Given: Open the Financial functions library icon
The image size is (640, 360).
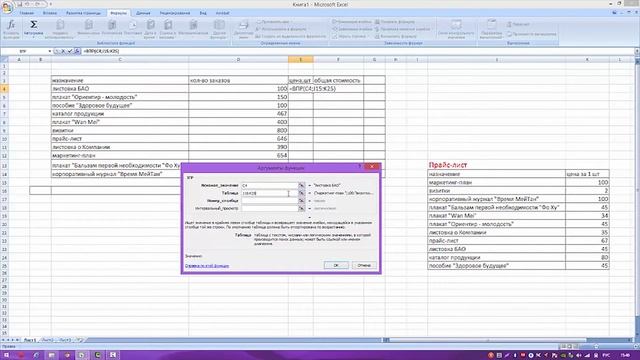Looking at the screenshot, I should (x=89, y=25).
